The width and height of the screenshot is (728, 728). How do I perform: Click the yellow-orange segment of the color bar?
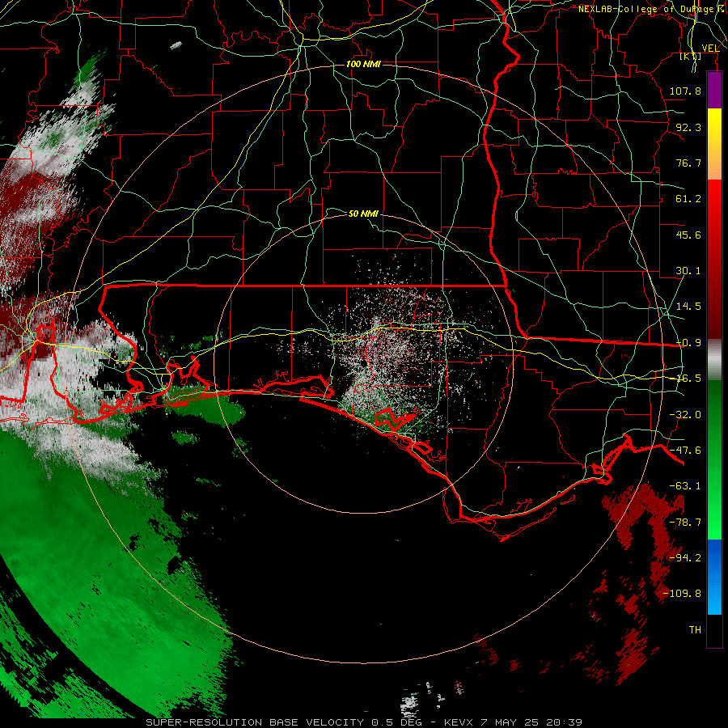[714, 144]
